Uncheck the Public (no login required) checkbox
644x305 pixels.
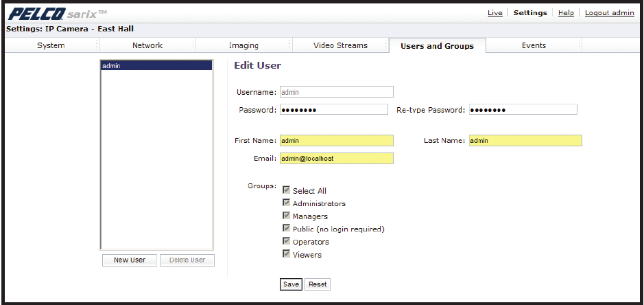287,228
